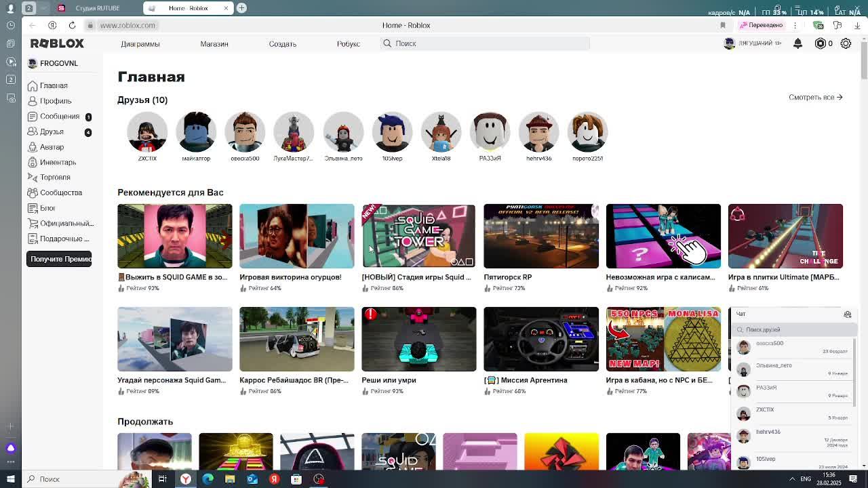The height and width of the screenshot is (488, 868).
Task: Click the Официальный store icon in sidebar
Action: 33,223
